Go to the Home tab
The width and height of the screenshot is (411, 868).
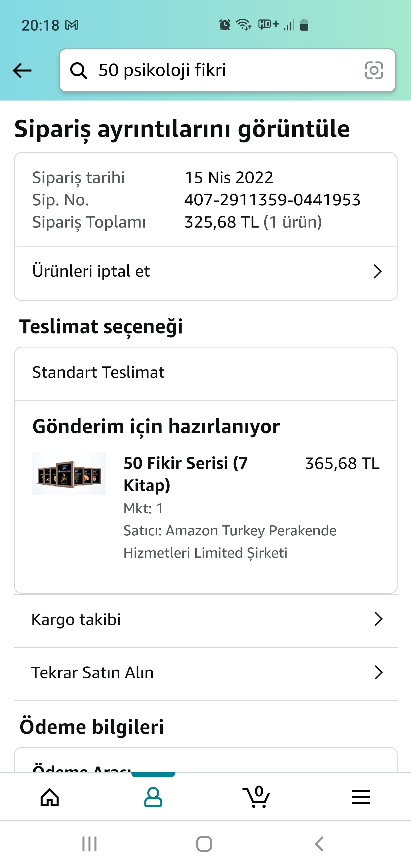50,797
